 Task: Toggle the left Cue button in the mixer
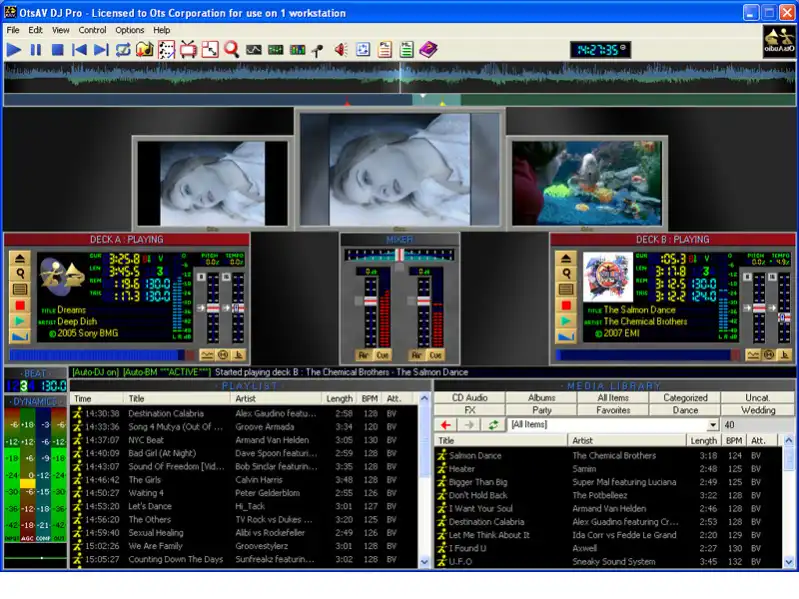tap(384, 355)
